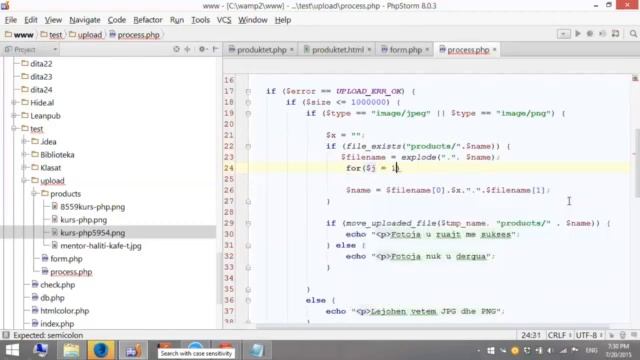The image size is (640, 360).
Task: Close the produktet.php tab
Action: (x=291, y=50)
